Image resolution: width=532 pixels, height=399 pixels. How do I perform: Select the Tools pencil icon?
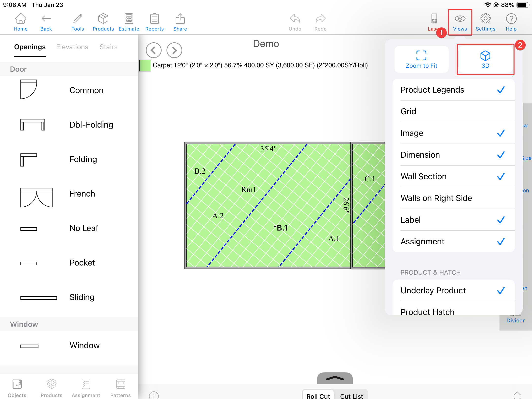pos(78,22)
